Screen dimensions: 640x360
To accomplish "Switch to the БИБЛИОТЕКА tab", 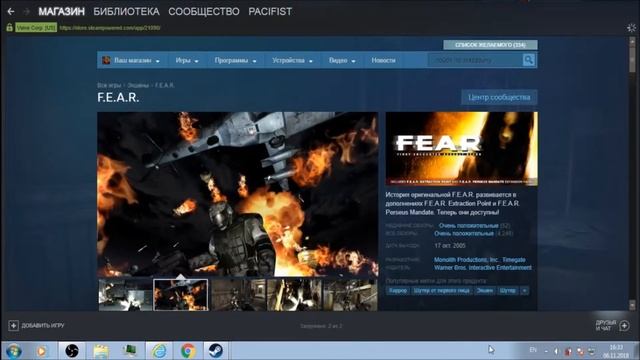I will (x=126, y=11).
